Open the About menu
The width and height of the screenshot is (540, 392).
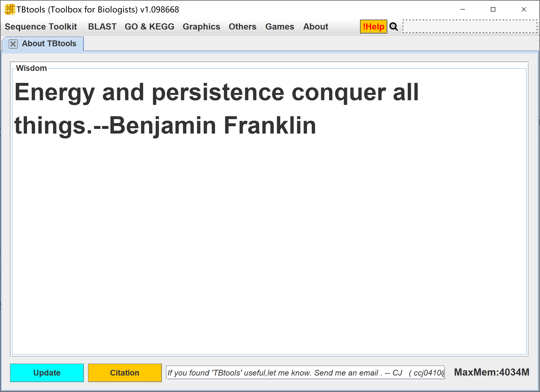tap(316, 27)
